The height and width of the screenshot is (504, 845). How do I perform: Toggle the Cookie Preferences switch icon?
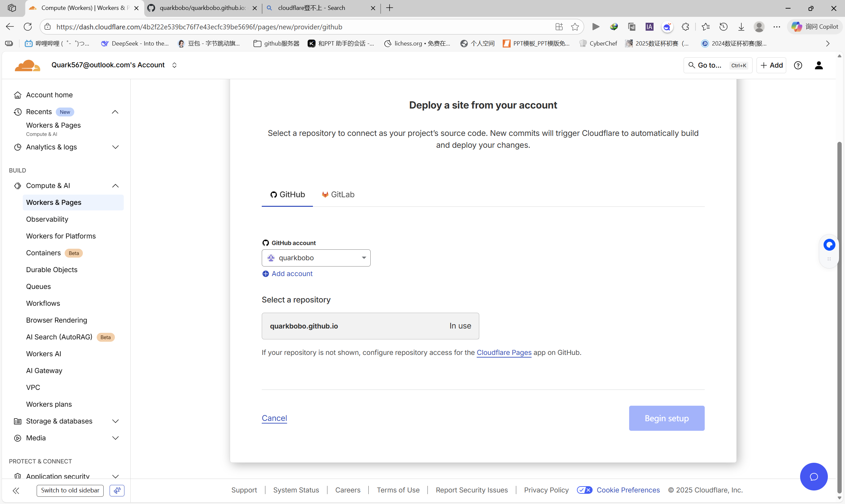(584, 490)
